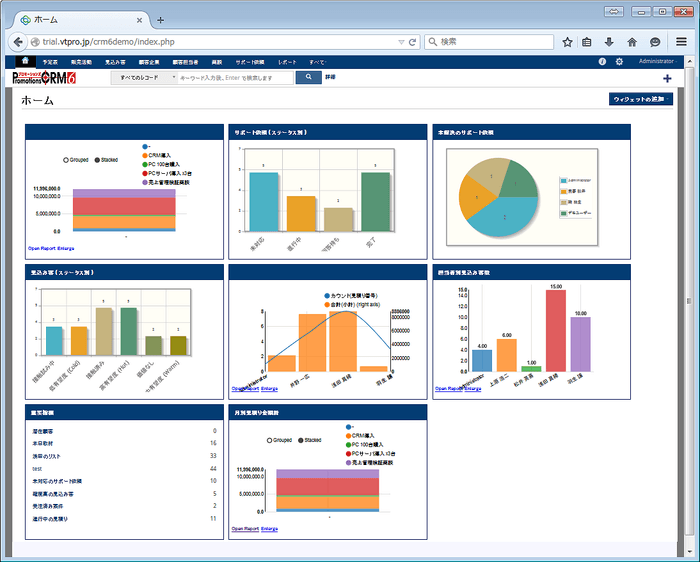
Task: Expand the URL bar history dropdown arrow
Action: coord(399,42)
